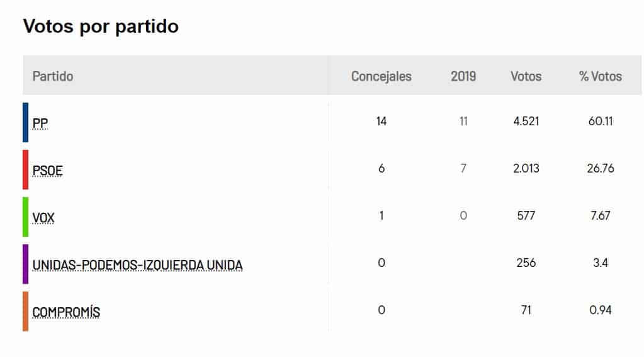Click UNIDAS-PODEMOS-IZQUIERDA UNIDA party link
The width and height of the screenshot is (644, 357).
point(137,265)
